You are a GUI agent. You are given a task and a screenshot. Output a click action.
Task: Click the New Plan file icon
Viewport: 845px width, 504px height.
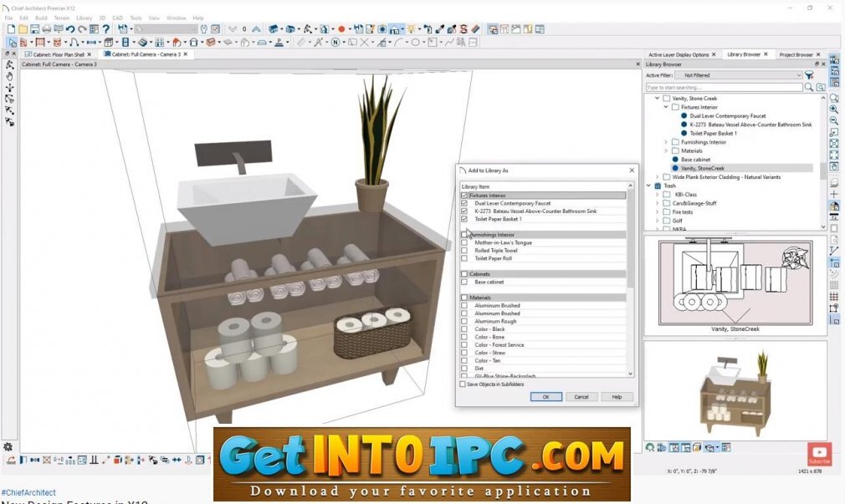click(x=11, y=29)
